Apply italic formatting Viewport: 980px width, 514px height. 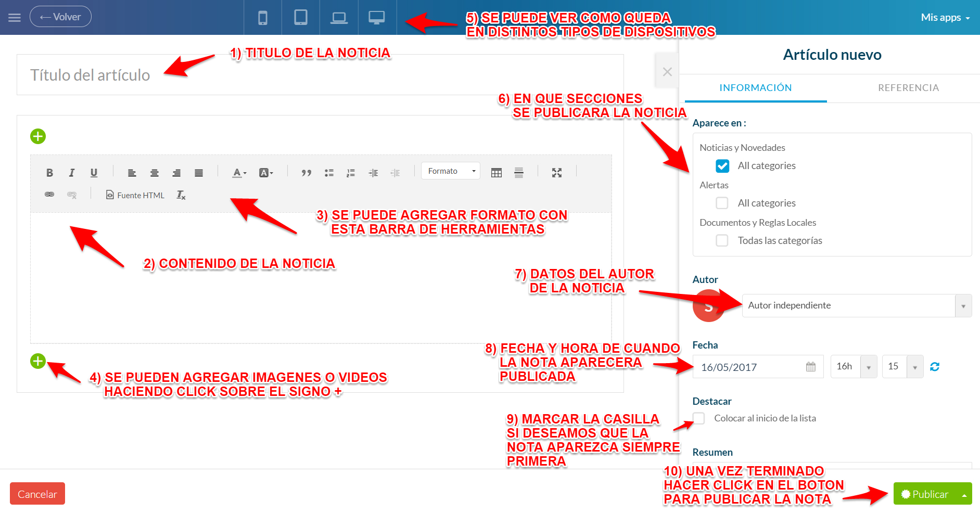72,173
